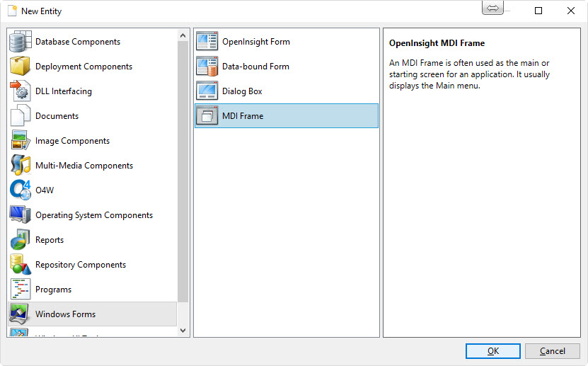Click the Programs code icon
Viewport: 588px width, 366px height.
21,289
